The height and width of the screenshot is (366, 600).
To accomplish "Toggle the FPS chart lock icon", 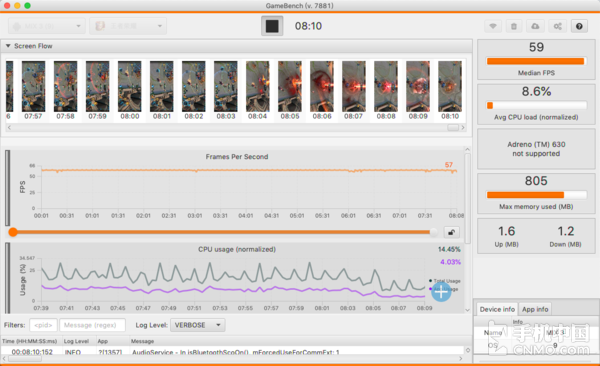I will pos(452,232).
